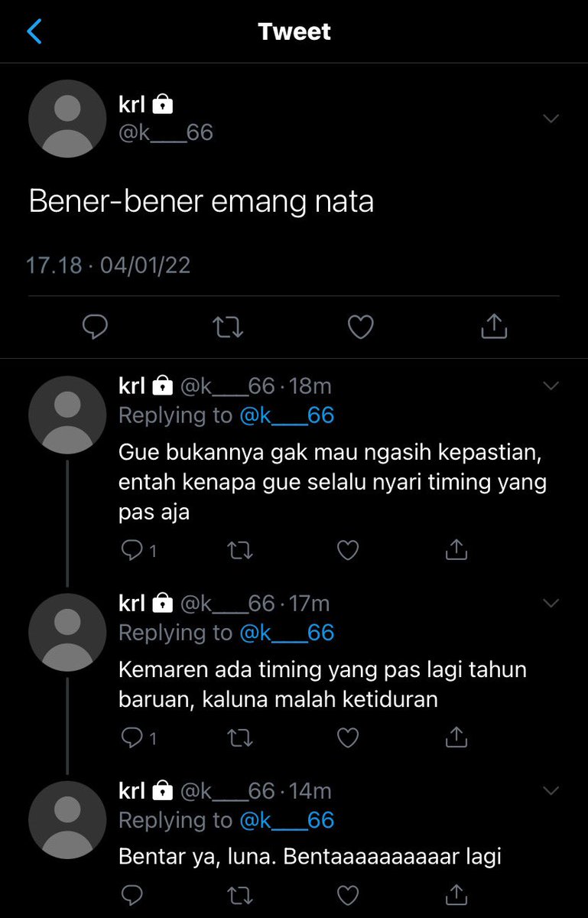Open chevron menu on the 14m reply
This screenshot has width=588, height=918.
click(551, 790)
